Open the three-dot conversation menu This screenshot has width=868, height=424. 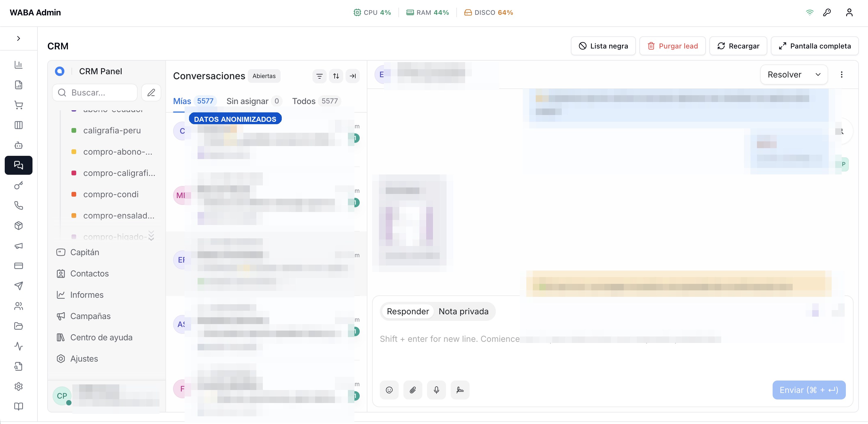click(x=841, y=75)
